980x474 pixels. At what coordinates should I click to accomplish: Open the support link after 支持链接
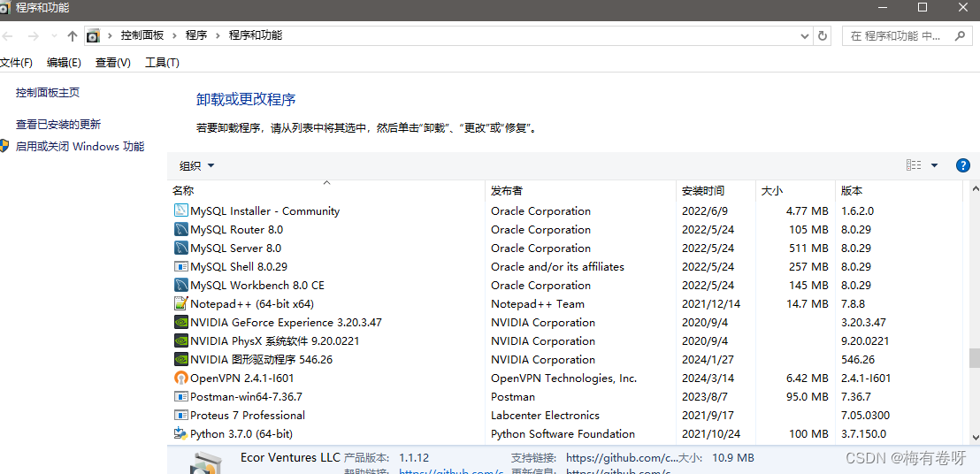(x=621, y=458)
